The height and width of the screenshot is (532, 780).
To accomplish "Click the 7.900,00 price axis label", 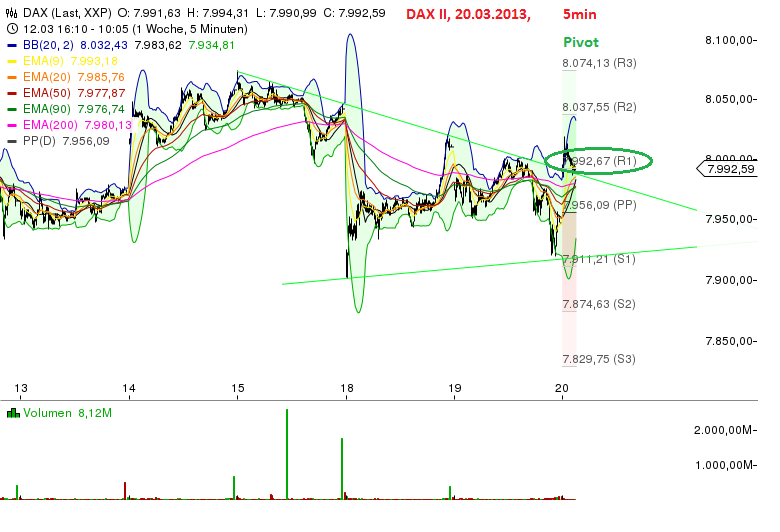I will coord(731,280).
